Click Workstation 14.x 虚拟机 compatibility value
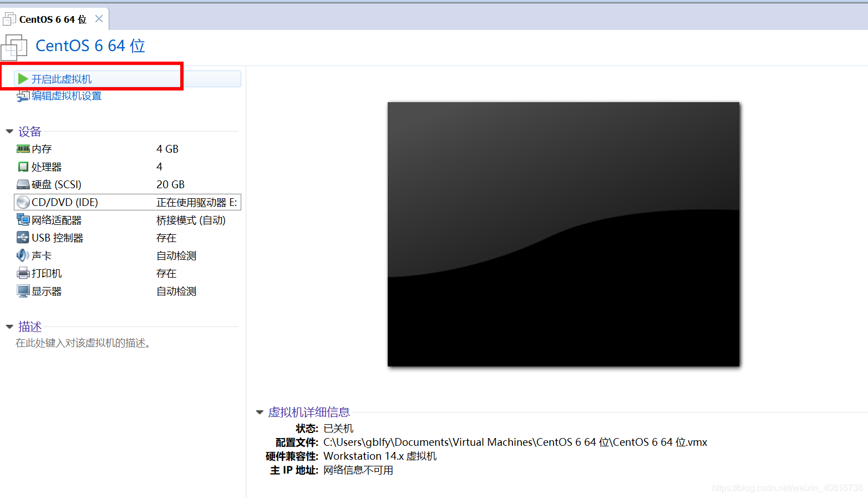The width and height of the screenshot is (868, 498). (380, 456)
